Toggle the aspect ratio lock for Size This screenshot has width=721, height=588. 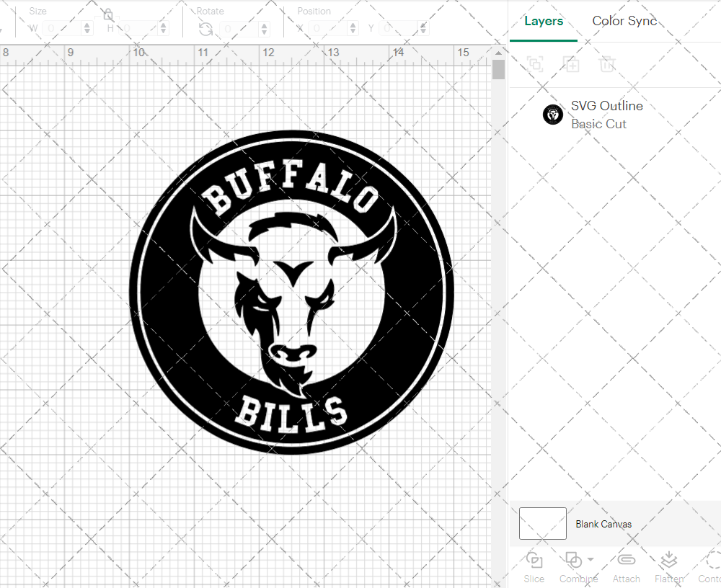click(x=107, y=14)
